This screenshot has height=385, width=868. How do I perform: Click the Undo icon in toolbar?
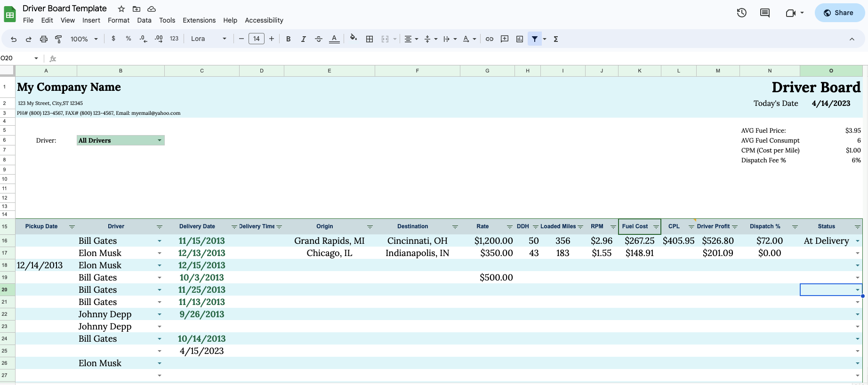pyautogui.click(x=14, y=39)
